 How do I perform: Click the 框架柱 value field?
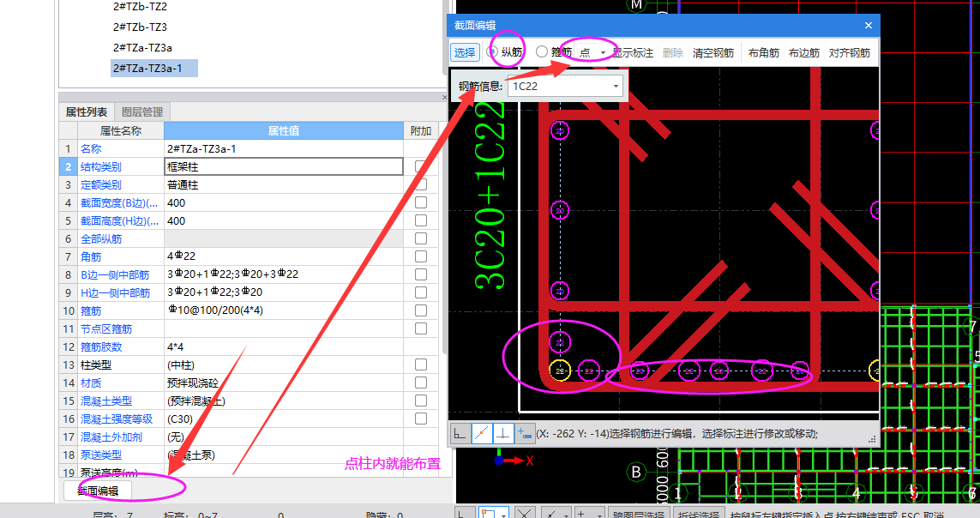coord(284,167)
